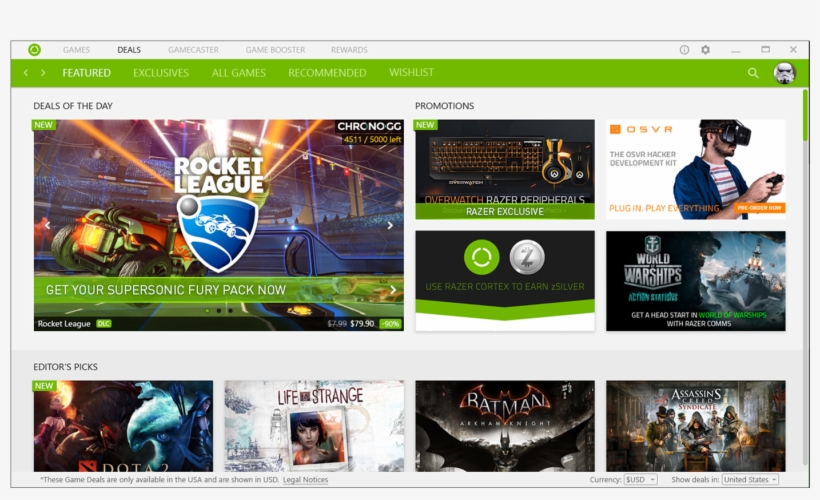Select the second carousel dot indicator
Screen dimensions: 820x500
tap(219, 311)
